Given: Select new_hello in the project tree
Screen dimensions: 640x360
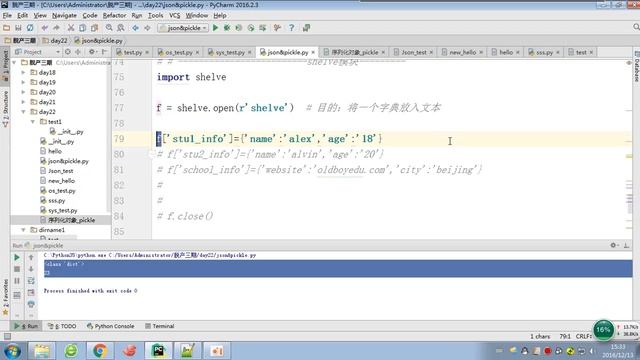Looking at the screenshot, I should pyautogui.click(x=58, y=181).
